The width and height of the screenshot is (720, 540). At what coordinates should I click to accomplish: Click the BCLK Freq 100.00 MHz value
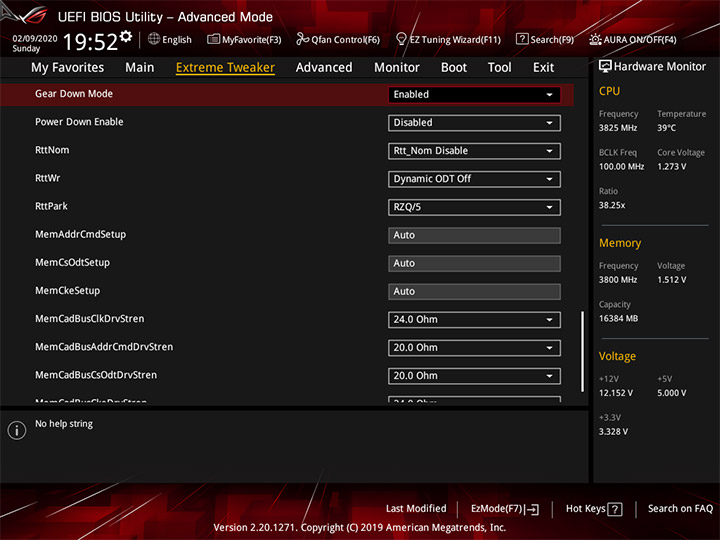point(621,167)
